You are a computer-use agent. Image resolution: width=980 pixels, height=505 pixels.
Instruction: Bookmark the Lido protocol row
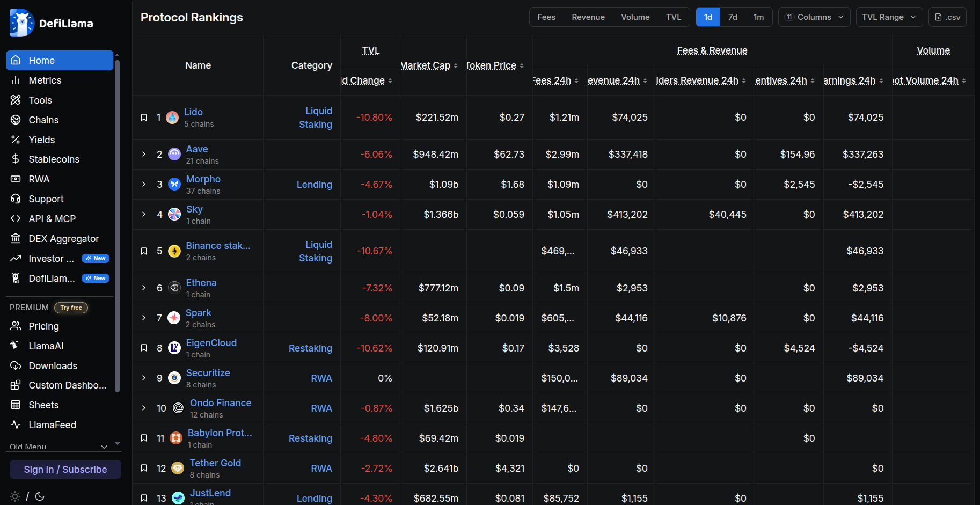coord(144,118)
